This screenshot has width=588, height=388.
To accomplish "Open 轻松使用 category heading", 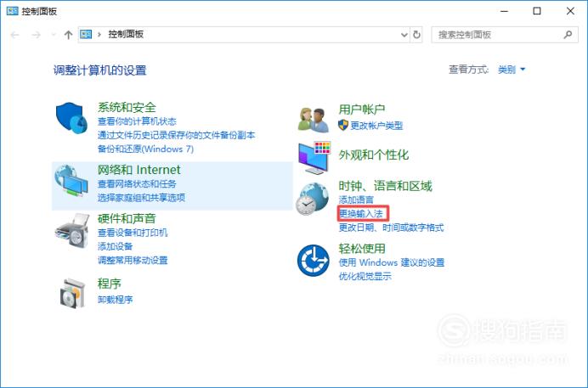I will pyautogui.click(x=362, y=249).
